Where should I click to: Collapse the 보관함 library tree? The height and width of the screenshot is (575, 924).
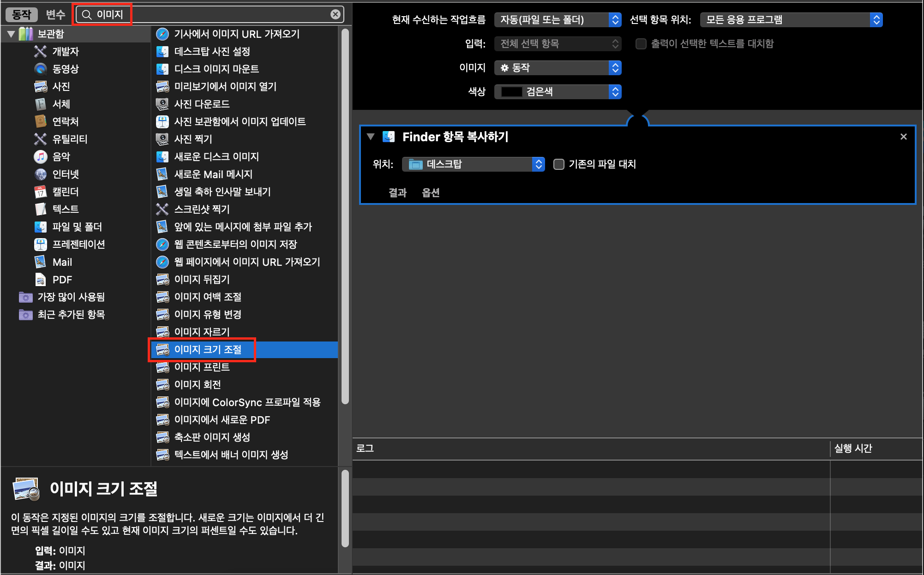point(11,34)
